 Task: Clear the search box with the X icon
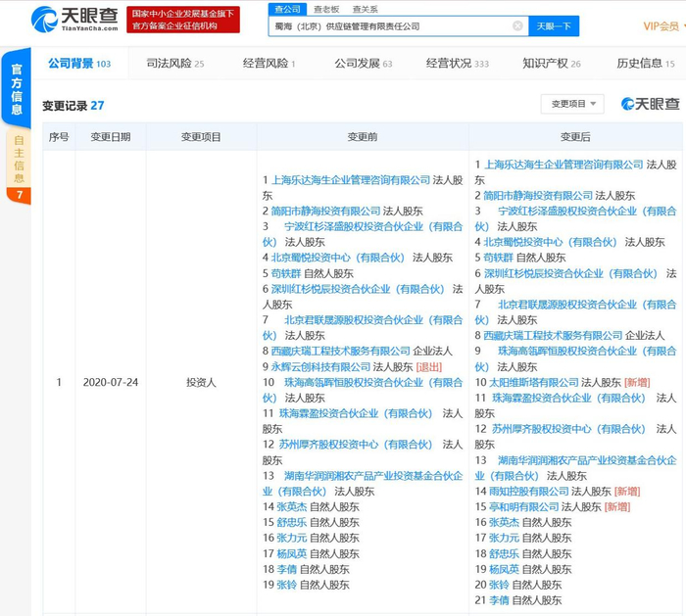516,26
